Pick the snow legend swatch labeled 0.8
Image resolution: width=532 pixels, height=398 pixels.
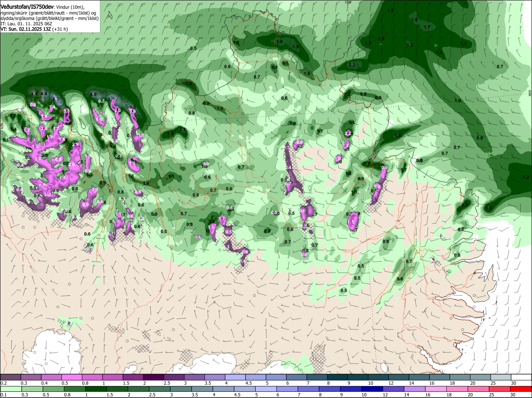point(92,377)
